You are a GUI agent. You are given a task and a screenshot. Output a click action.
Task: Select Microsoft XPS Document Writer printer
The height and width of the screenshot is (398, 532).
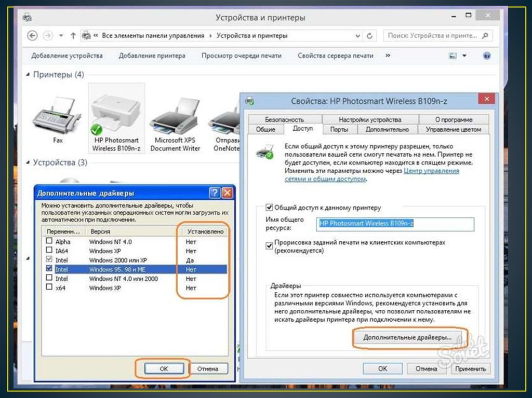tap(175, 122)
